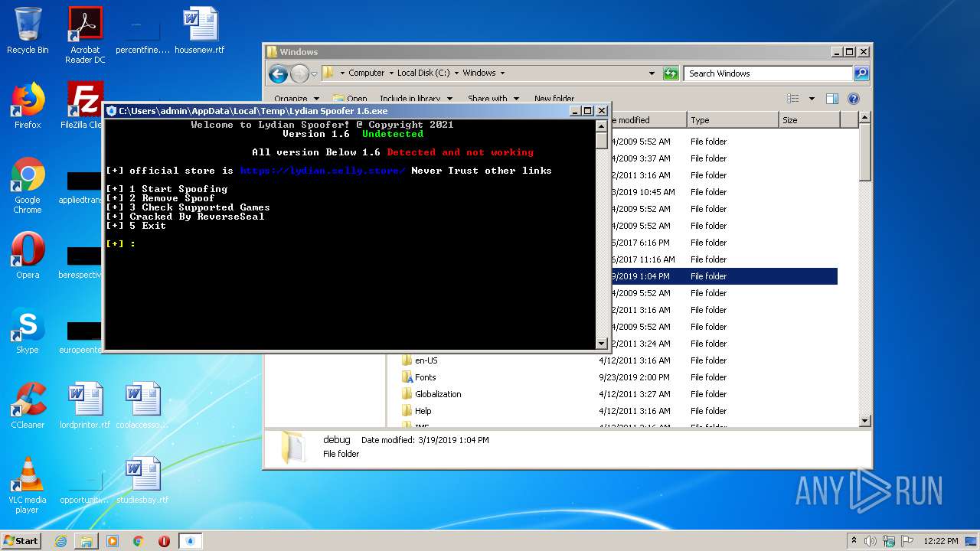Open the Share with menu
980x551 pixels.
(494, 99)
